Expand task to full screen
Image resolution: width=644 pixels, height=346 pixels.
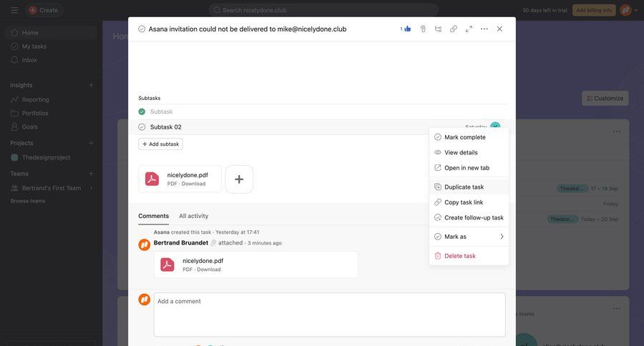coord(469,29)
